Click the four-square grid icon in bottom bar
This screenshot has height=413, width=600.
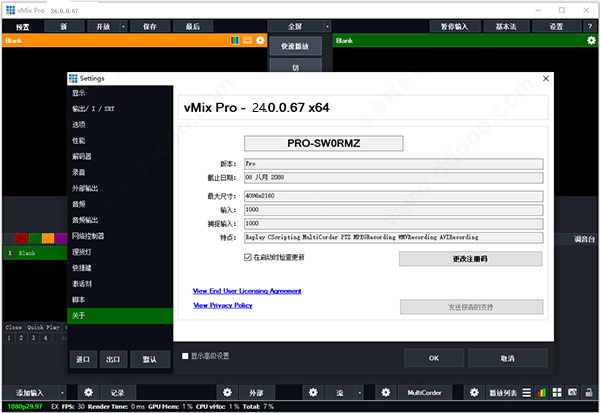tap(557, 392)
